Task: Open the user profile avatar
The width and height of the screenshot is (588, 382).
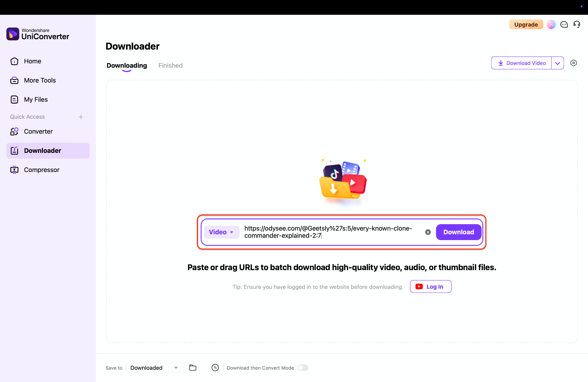Action: [551, 25]
